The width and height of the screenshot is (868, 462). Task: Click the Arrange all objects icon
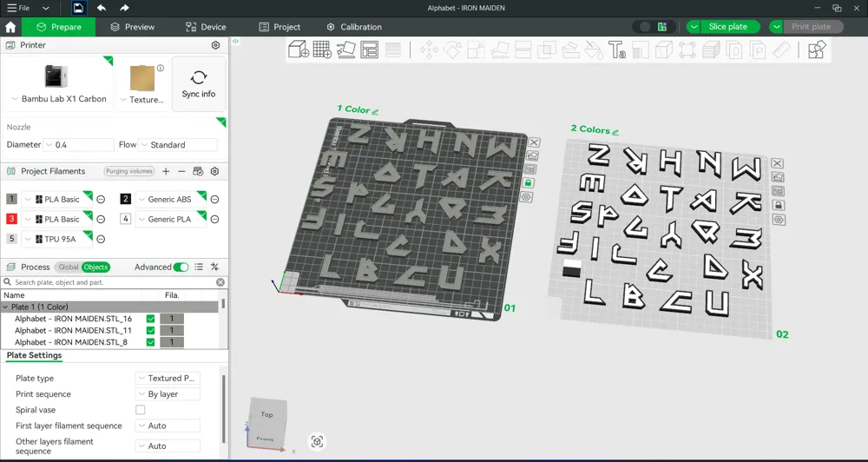click(369, 49)
